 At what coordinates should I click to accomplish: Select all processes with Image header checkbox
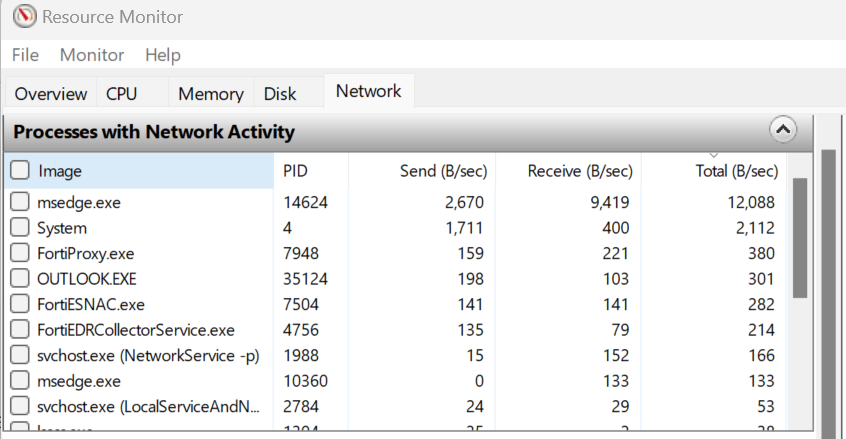20,171
